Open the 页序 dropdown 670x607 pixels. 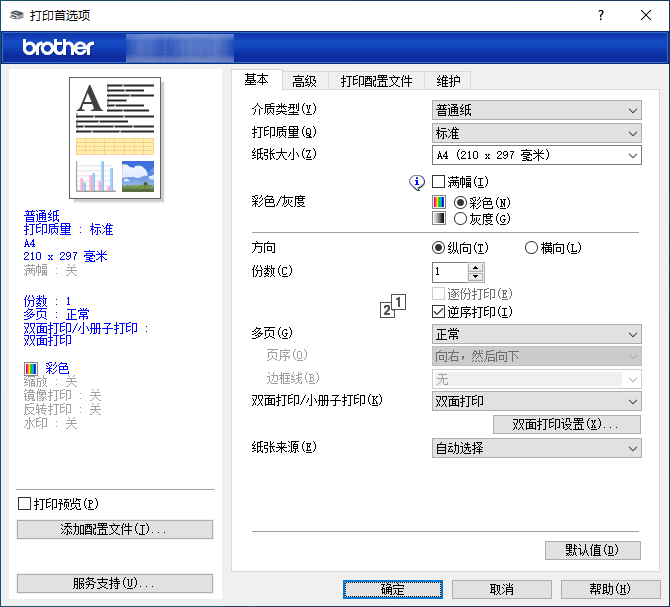[536, 356]
